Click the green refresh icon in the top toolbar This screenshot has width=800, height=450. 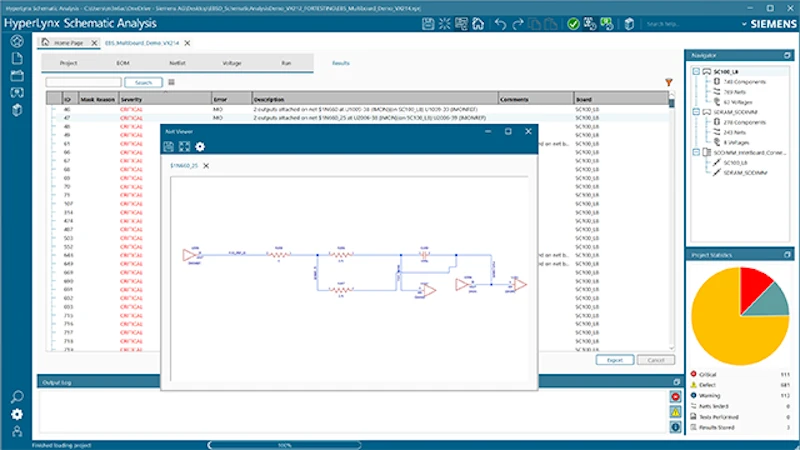click(607, 24)
